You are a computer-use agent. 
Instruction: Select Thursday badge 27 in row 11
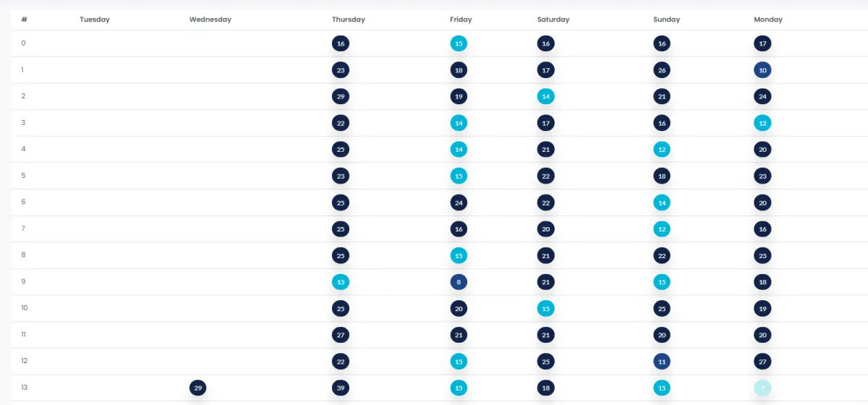pyautogui.click(x=341, y=335)
